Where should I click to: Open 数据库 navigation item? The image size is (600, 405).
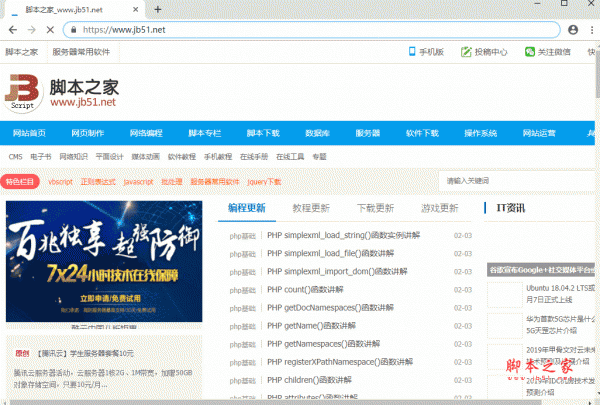coord(318,133)
